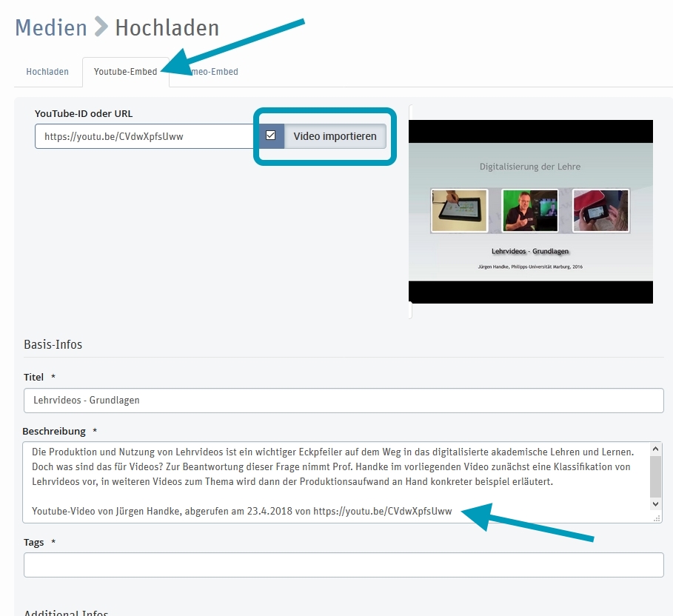Click the Beschreibung textarea resize handle
Image resolution: width=673 pixels, height=616 pixels.
tap(657, 519)
